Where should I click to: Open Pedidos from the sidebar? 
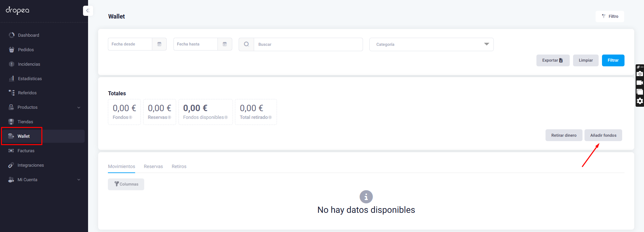26,50
